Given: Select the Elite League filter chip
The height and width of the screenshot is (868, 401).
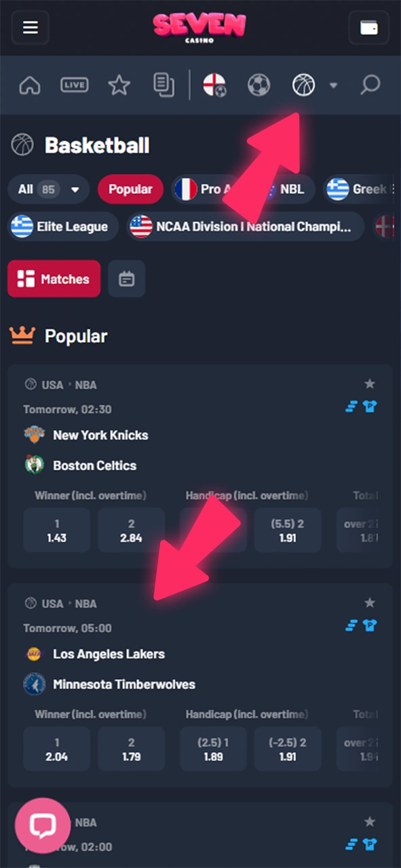Looking at the screenshot, I should (x=63, y=226).
